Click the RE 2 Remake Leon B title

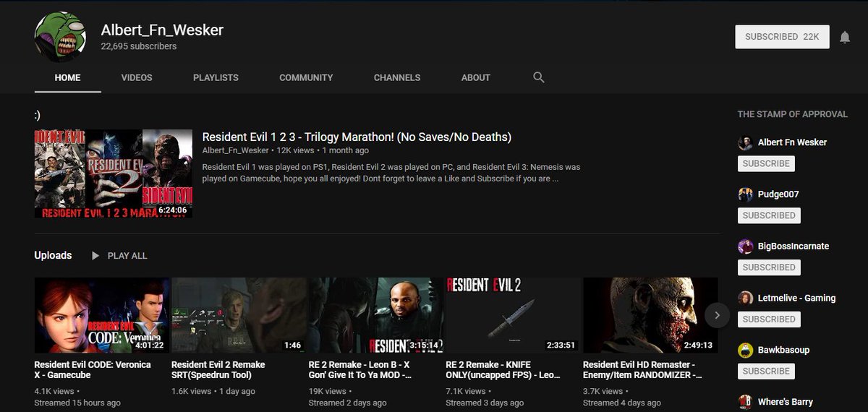[360, 370]
